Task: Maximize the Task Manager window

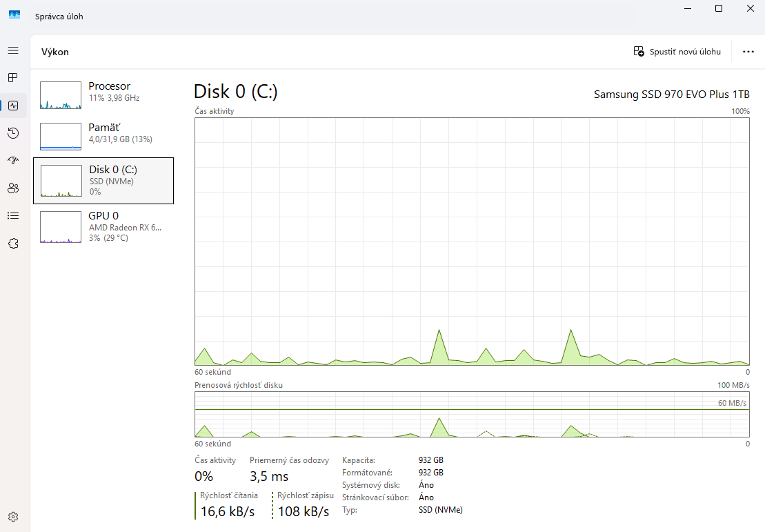Action: pos(719,9)
